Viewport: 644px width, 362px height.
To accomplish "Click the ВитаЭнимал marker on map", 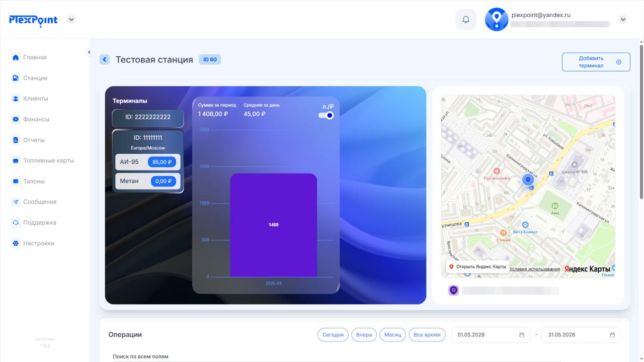I will tap(525, 225).
